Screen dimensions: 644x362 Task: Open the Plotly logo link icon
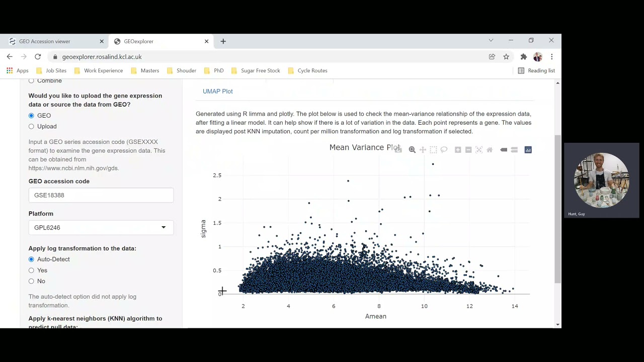click(528, 150)
